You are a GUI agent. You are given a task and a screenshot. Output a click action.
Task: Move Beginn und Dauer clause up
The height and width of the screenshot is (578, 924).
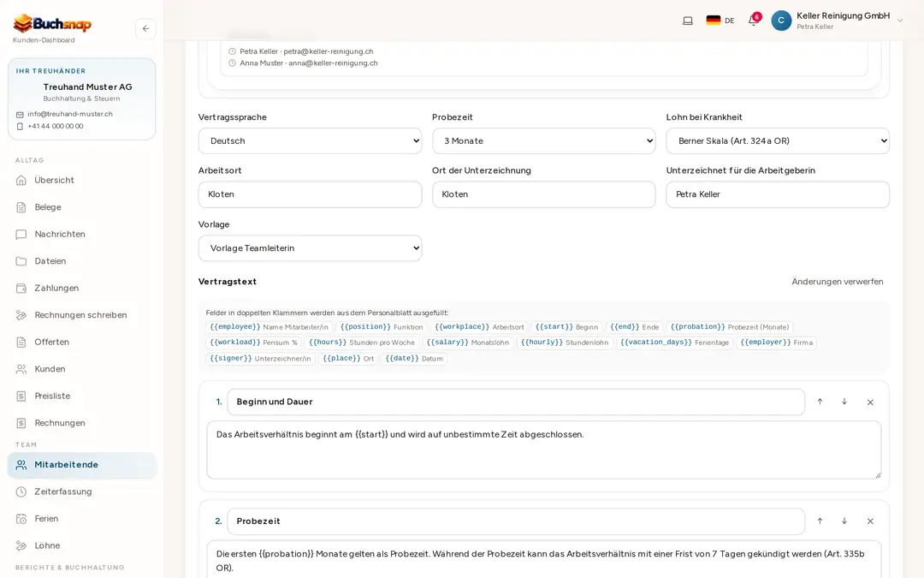pyautogui.click(x=820, y=402)
